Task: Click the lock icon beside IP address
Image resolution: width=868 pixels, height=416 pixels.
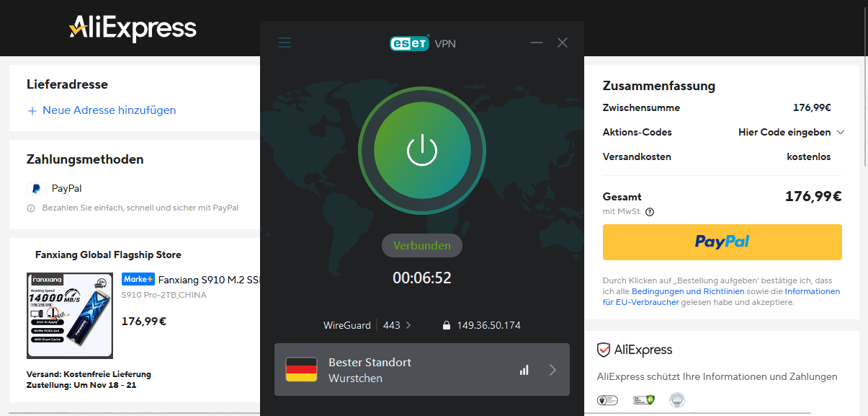Action: pos(447,325)
